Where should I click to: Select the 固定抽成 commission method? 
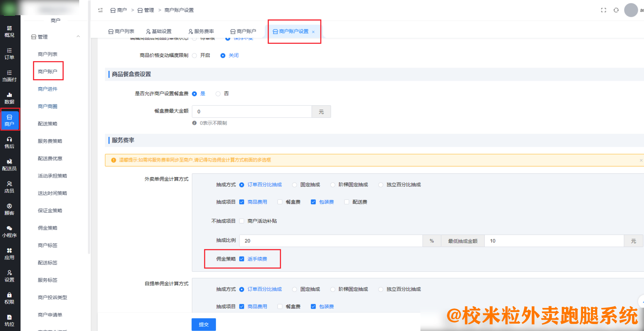[294, 185]
